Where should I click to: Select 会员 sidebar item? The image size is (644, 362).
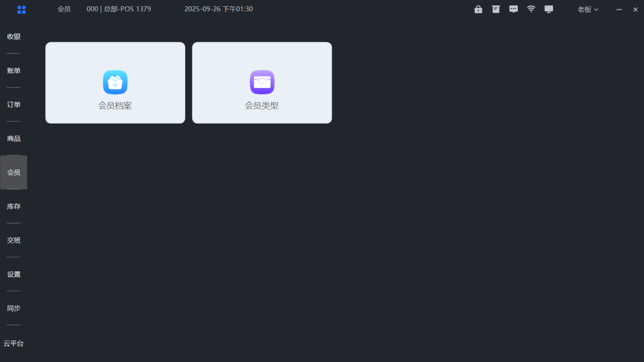pos(14,172)
